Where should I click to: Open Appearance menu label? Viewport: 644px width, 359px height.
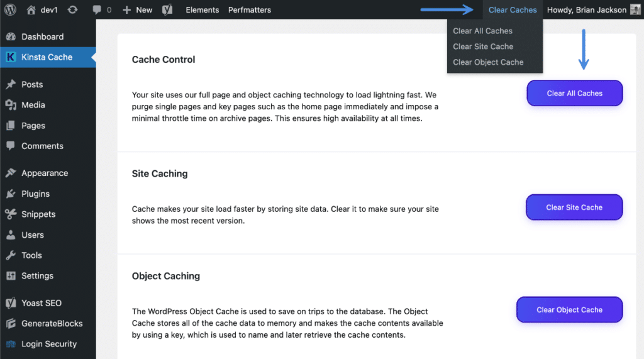45,173
